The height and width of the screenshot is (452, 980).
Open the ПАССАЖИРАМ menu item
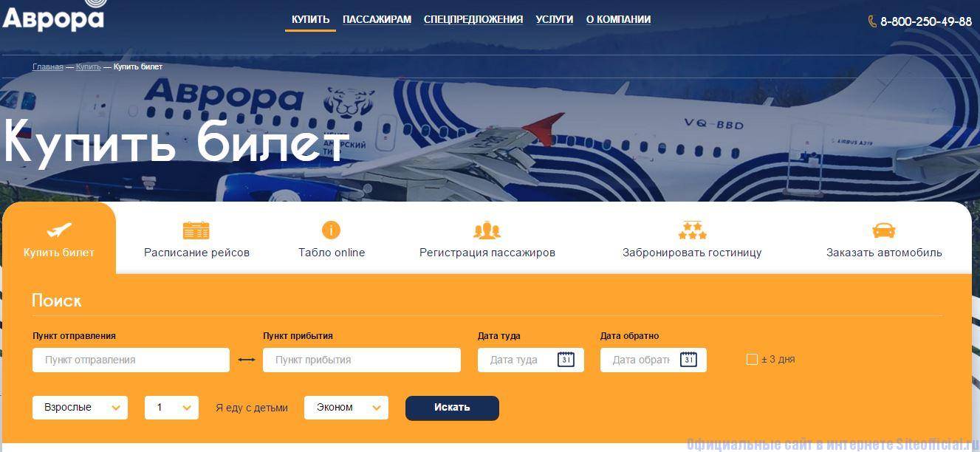[x=377, y=20]
